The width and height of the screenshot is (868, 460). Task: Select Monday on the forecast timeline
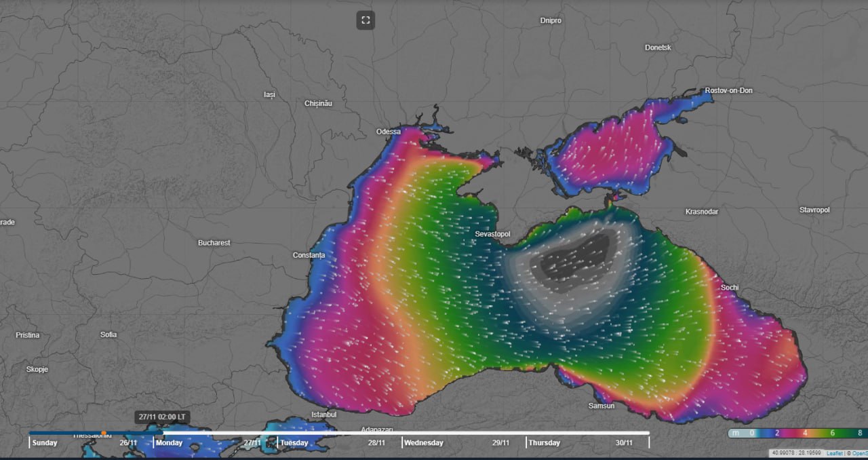coord(169,443)
